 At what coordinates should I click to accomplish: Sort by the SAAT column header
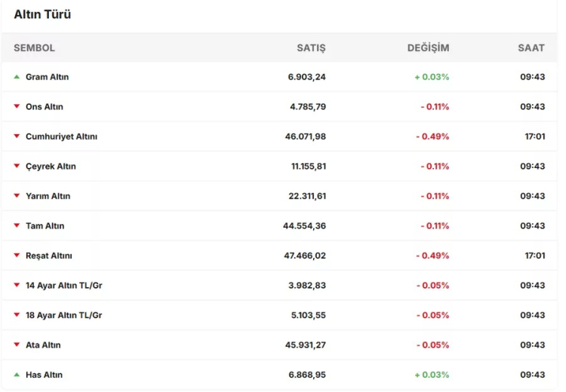(531, 47)
